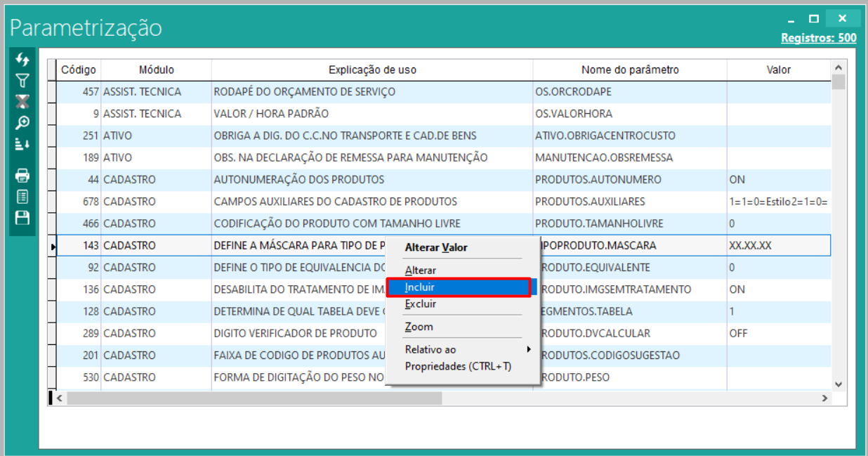
Task: Open the filter funnel tool
Action: (x=22, y=81)
